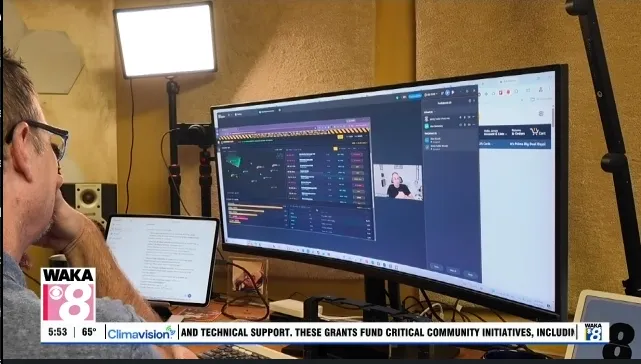Image resolution: width=641 pixels, height=364 pixels.
Task: Close the participants side panel in meeting app
Action: [474, 101]
